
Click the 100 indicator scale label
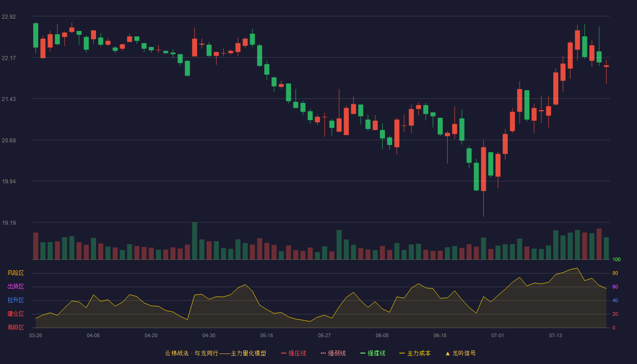pos(617,260)
